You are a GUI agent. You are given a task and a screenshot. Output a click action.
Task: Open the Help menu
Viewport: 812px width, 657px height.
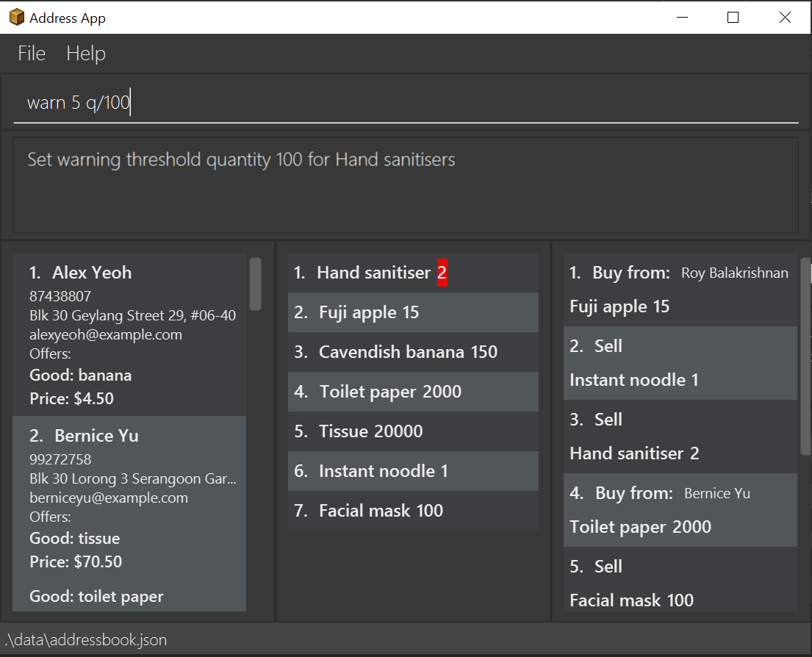[86, 54]
